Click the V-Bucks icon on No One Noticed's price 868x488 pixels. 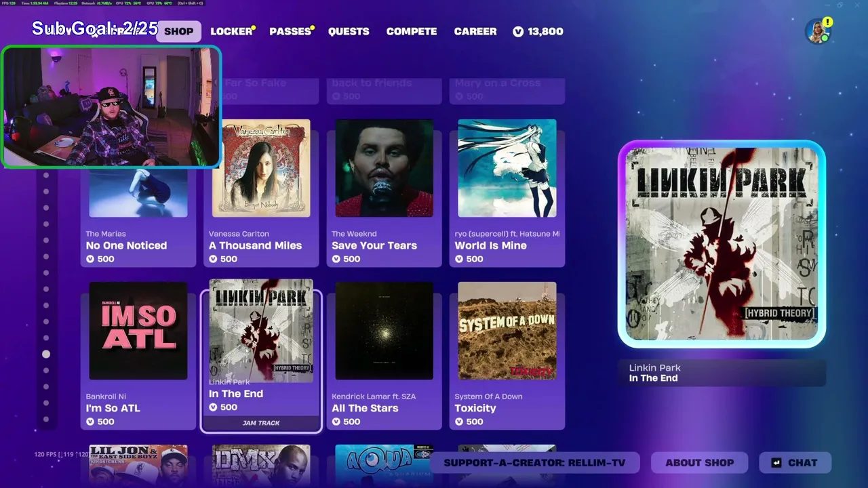[x=90, y=259]
